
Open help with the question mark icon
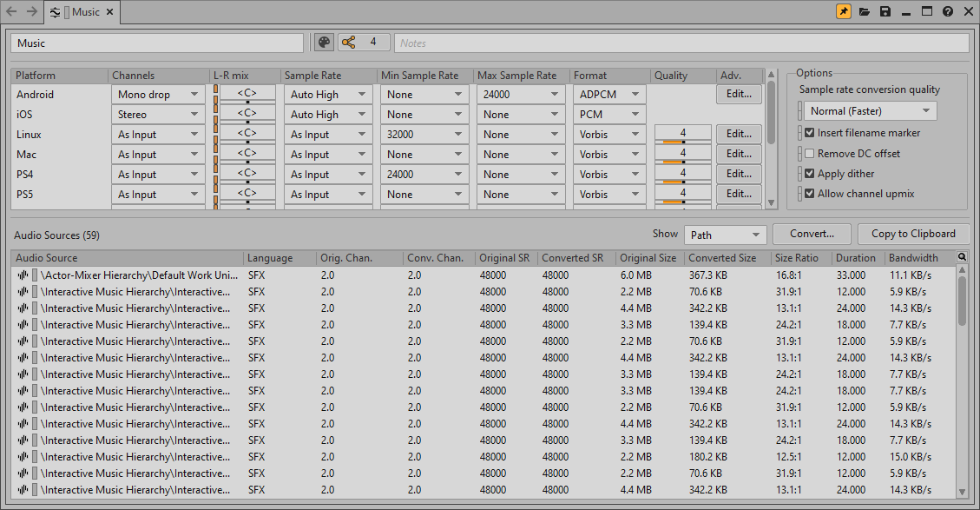click(x=948, y=12)
